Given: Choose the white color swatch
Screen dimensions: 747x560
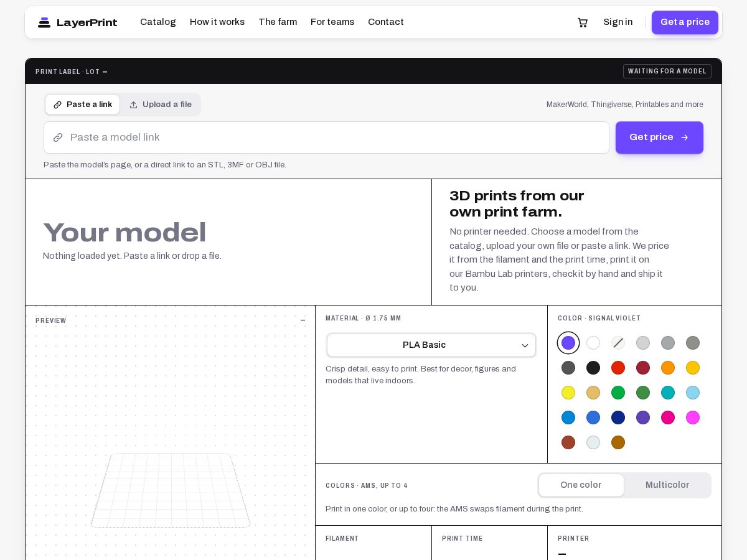Looking at the screenshot, I should tap(593, 343).
